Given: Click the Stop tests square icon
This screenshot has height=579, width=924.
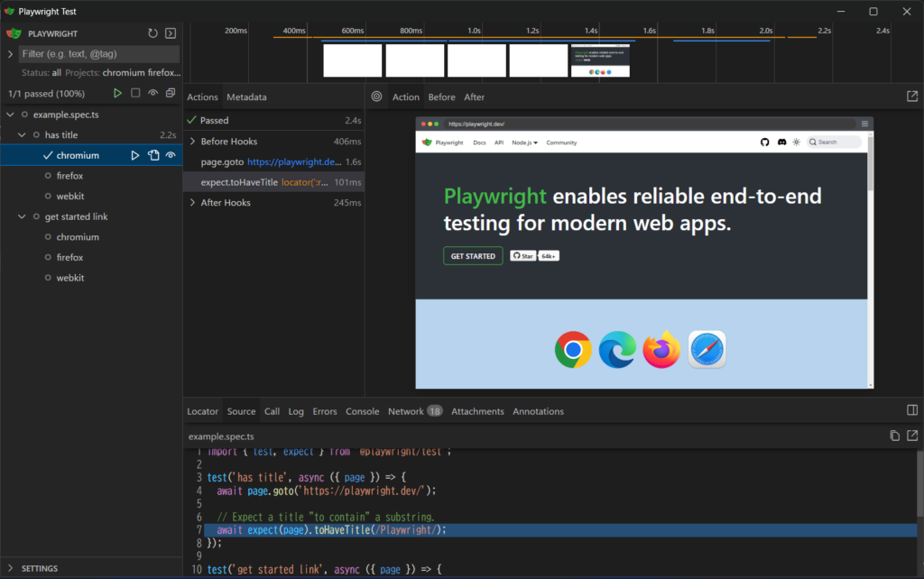Looking at the screenshot, I should click(135, 94).
